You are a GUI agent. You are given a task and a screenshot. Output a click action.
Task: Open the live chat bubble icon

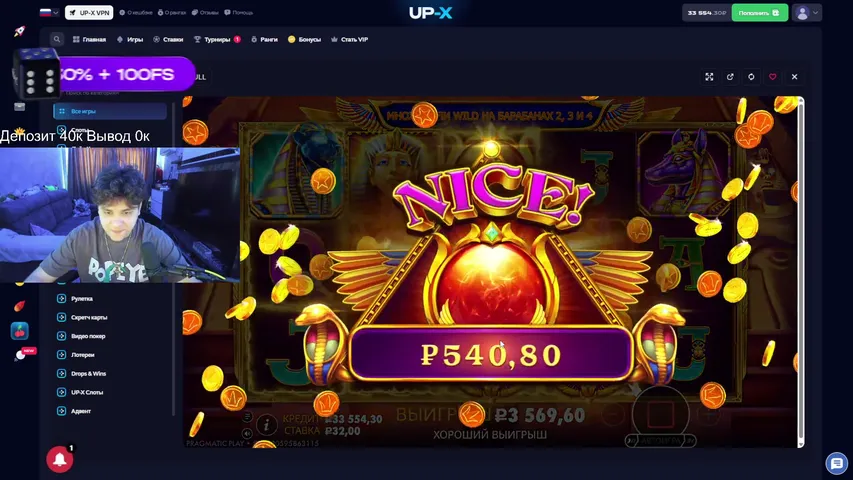[837, 464]
